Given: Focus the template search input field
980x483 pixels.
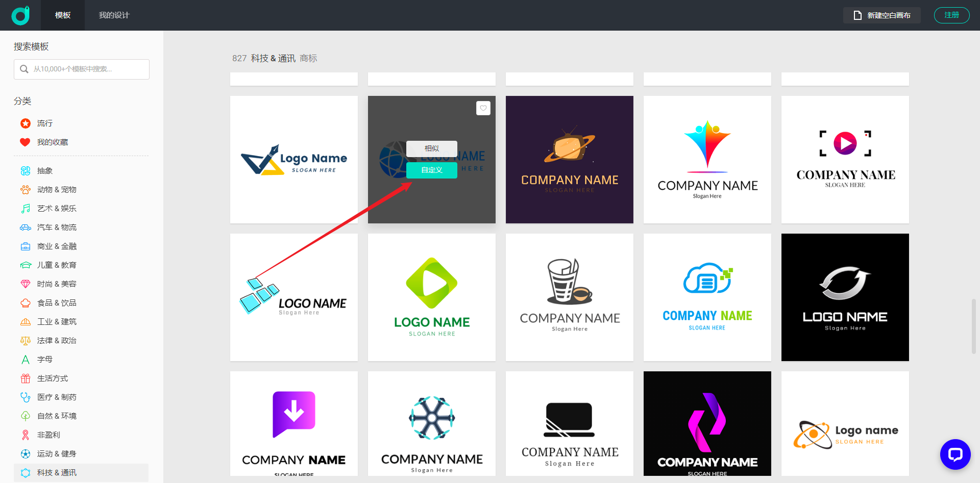Looking at the screenshot, I should tap(82, 69).
